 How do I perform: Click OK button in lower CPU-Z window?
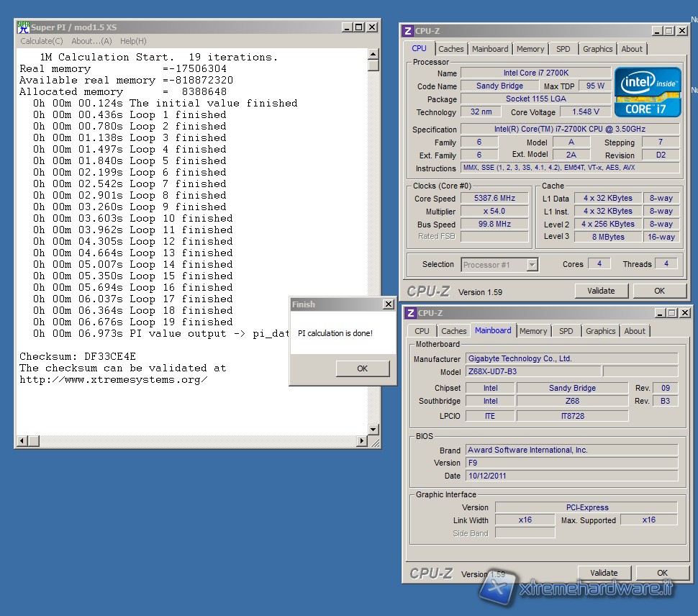(662, 573)
